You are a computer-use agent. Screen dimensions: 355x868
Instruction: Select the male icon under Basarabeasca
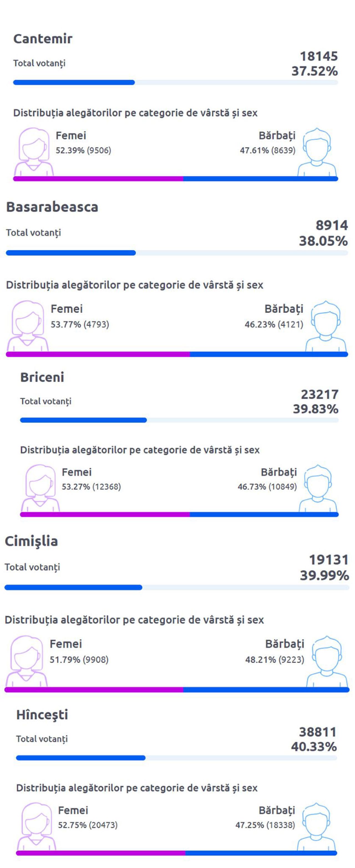(x=325, y=326)
